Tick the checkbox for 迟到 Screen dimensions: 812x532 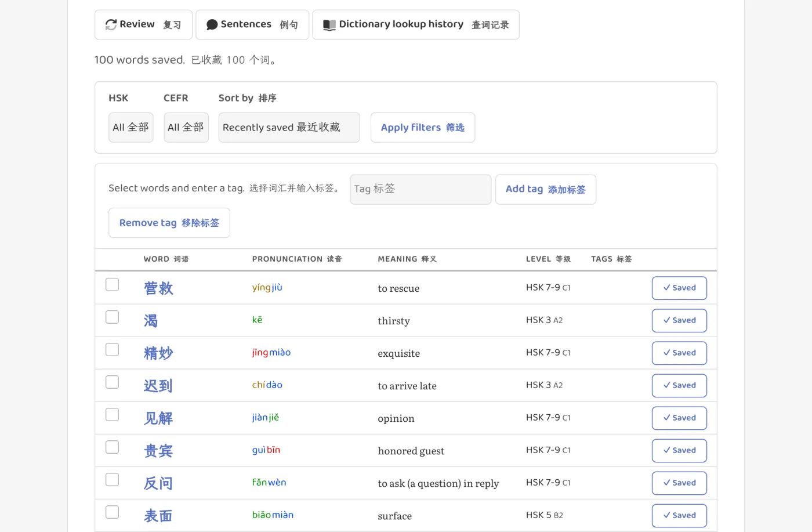(113, 382)
